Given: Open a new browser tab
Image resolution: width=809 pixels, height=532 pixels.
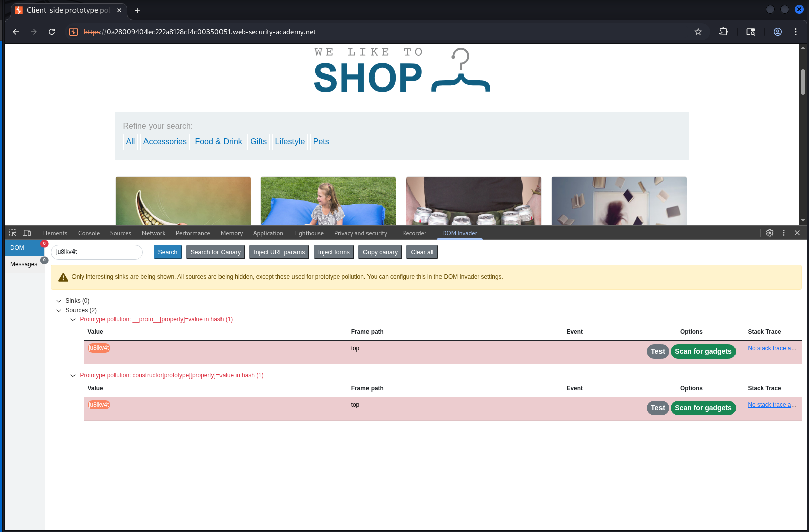Looking at the screenshot, I should pos(137,10).
